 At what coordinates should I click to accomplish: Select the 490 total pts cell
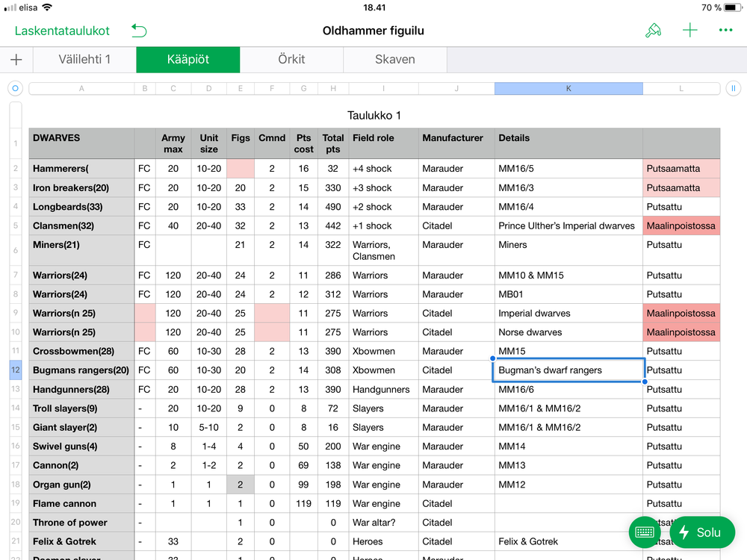pyautogui.click(x=333, y=207)
